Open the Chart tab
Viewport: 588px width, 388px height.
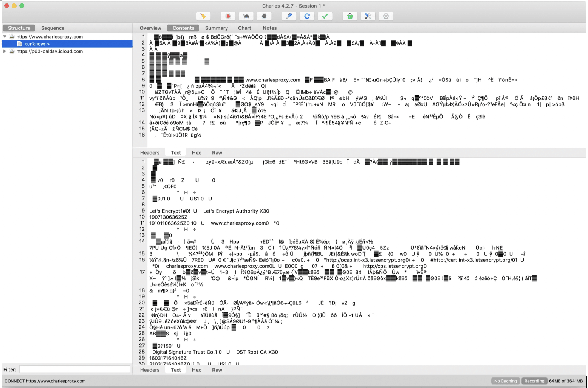(244, 28)
